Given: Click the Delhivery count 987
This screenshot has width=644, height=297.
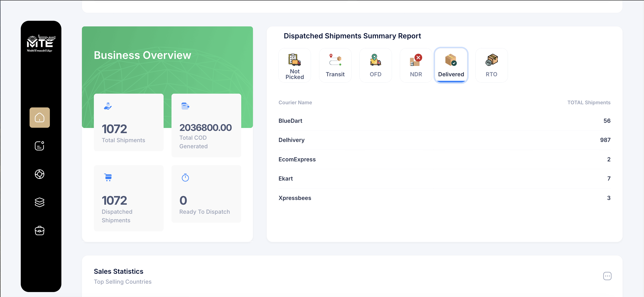Looking at the screenshot, I should coord(605,140).
